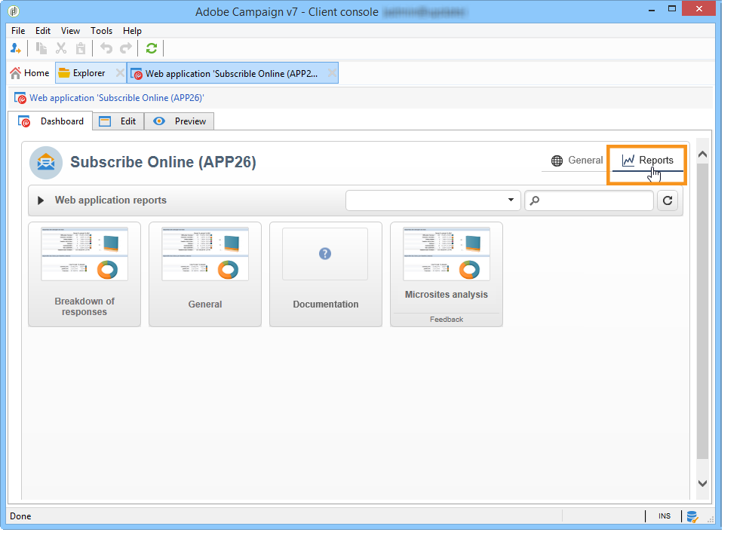This screenshot has height=560, width=749.
Task: Click the Redo arrow icon
Action: pyautogui.click(x=126, y=48)
